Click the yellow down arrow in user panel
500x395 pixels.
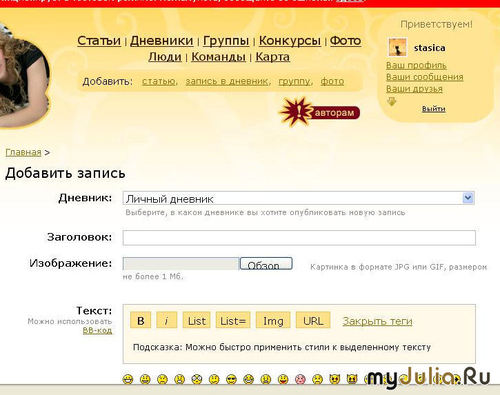392,102
